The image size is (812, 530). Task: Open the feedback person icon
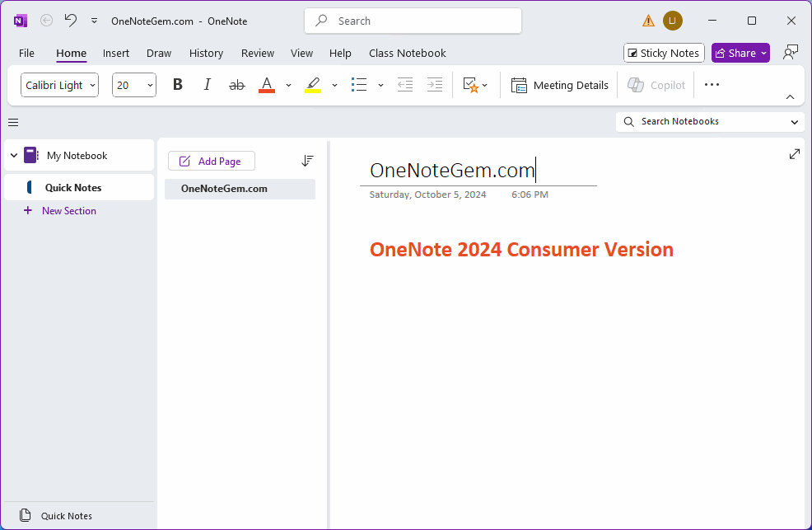point(791,53)
